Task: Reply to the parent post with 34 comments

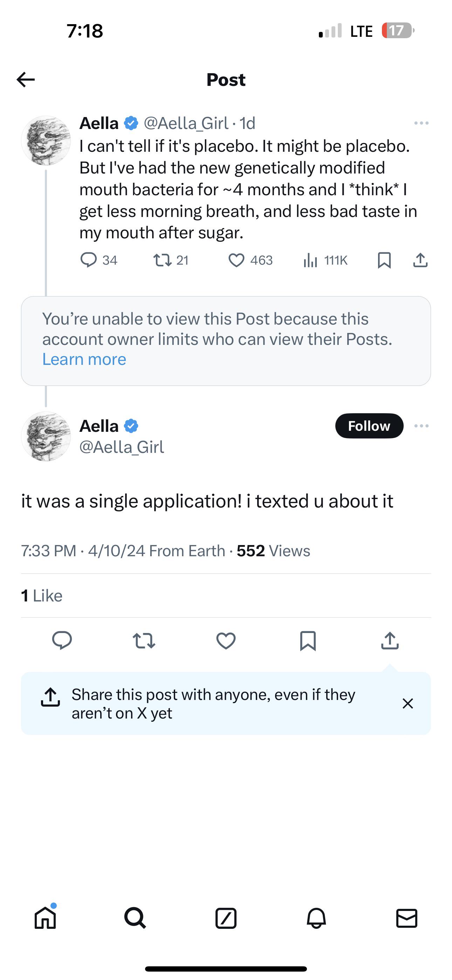Action: coord(89,260)
